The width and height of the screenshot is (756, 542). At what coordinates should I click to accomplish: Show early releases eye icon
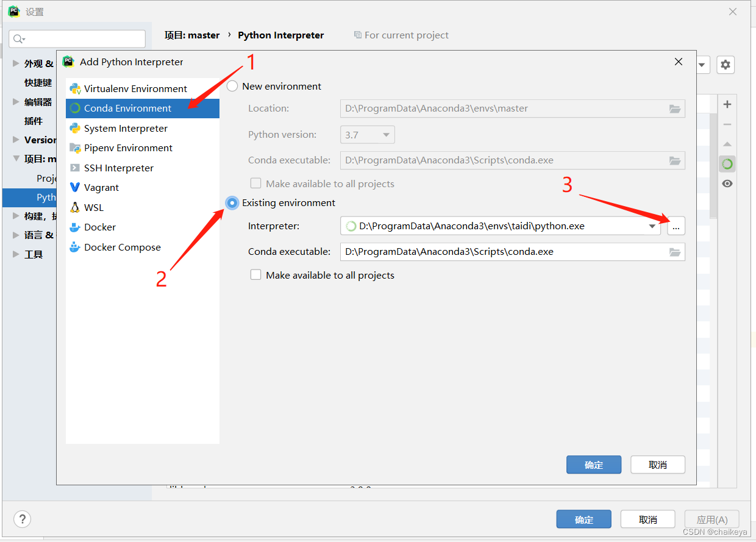(x=727, y=184)
